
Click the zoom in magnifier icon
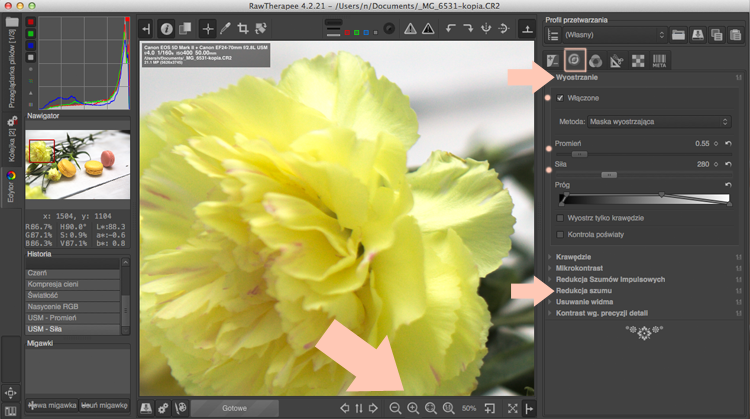[413, 408]
